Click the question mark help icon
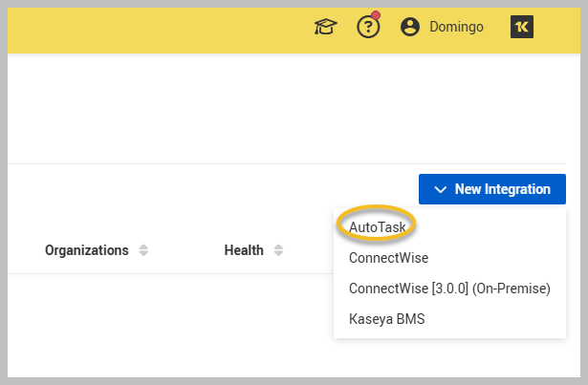This screenshot has width=588, height=385. point(368,28)
